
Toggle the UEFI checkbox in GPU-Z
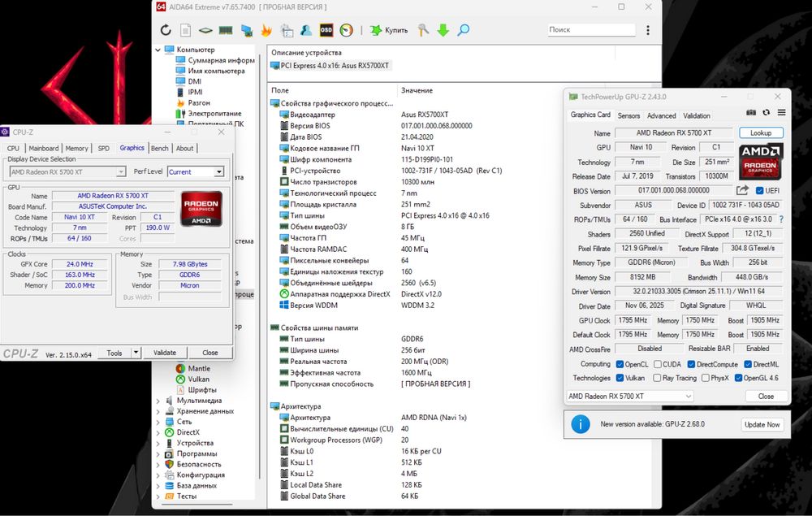tap(760, 191)
